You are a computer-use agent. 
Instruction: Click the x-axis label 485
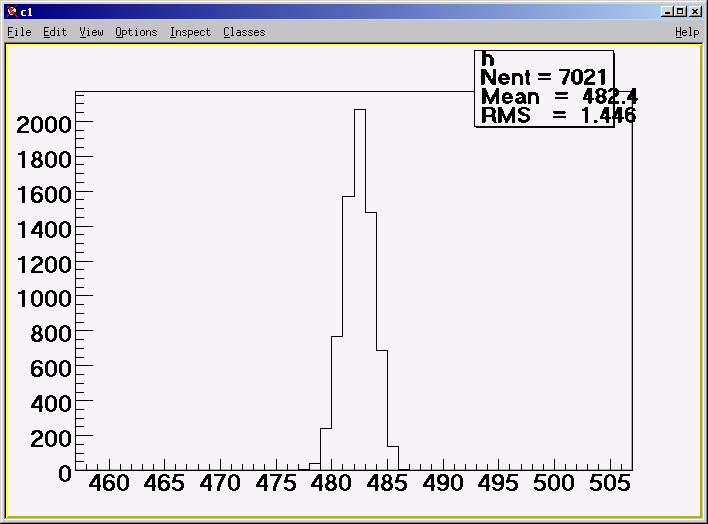(387, 483)
